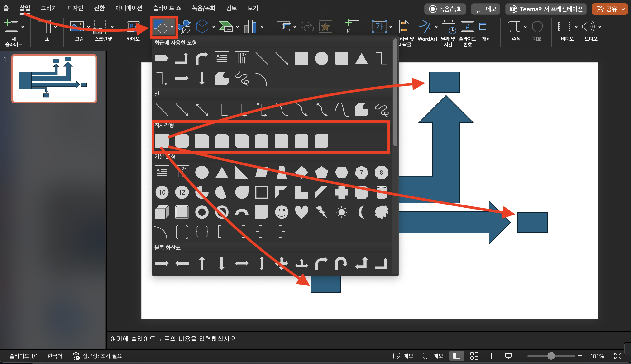Select the heart shape in basic shapes
This screenshot has height=364, width=631.
click(302, 212)
